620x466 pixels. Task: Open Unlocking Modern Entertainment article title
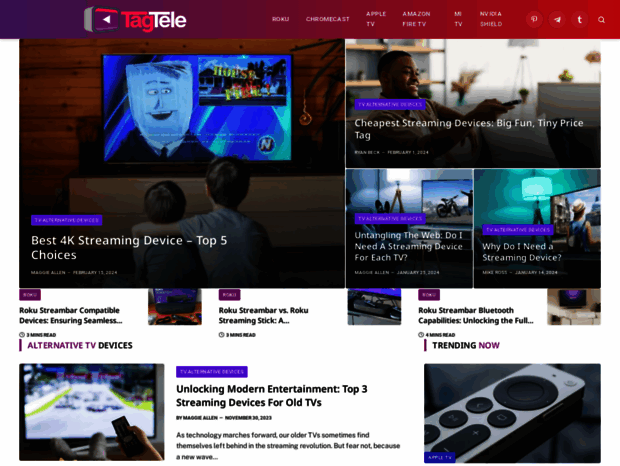pos(272,396)
